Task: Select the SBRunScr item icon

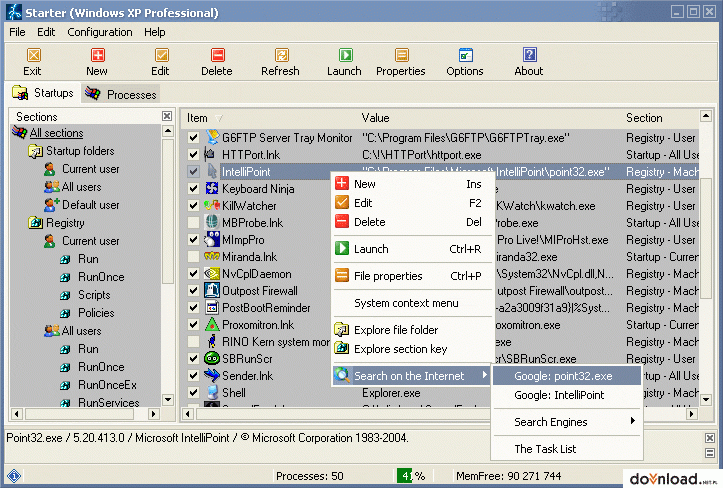Action: [x=212, y=358]
